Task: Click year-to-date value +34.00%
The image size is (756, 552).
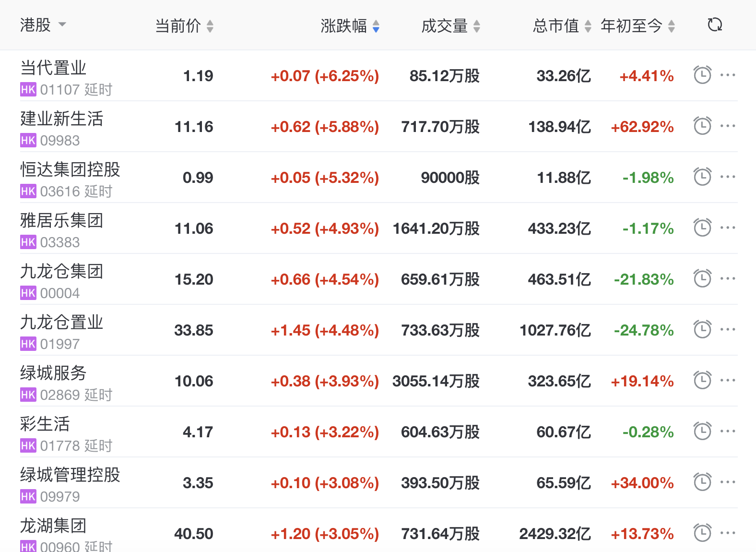Action: click(642, 483)
